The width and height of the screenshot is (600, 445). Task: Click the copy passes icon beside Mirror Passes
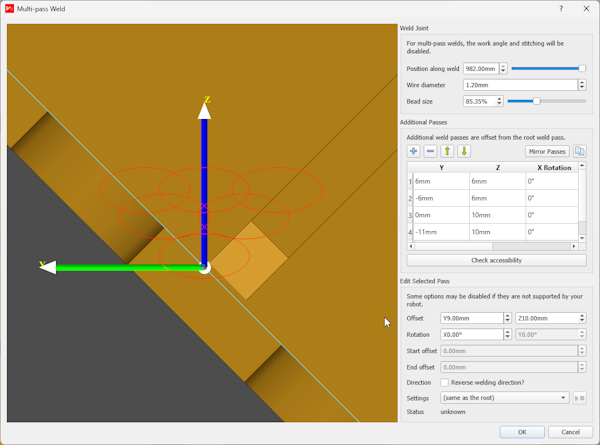[x=580, y=151]
